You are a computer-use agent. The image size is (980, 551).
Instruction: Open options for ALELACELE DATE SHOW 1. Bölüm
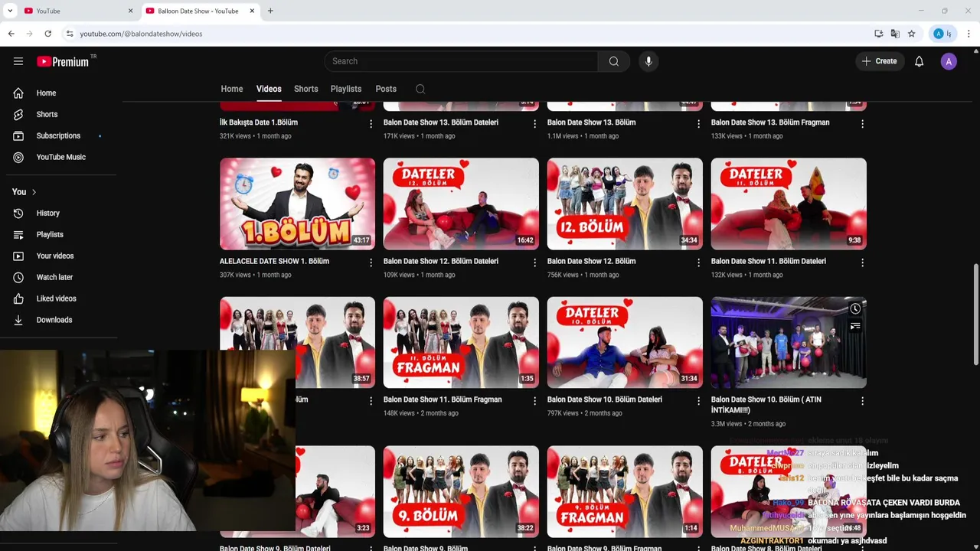(x=371, y=262)
